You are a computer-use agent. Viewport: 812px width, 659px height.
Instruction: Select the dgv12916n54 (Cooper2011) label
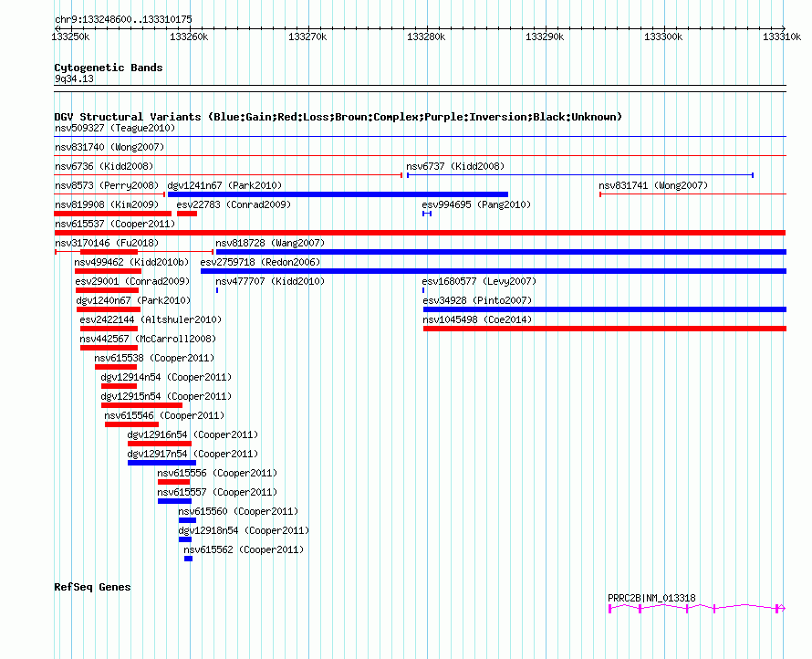[x=193, y=434]
